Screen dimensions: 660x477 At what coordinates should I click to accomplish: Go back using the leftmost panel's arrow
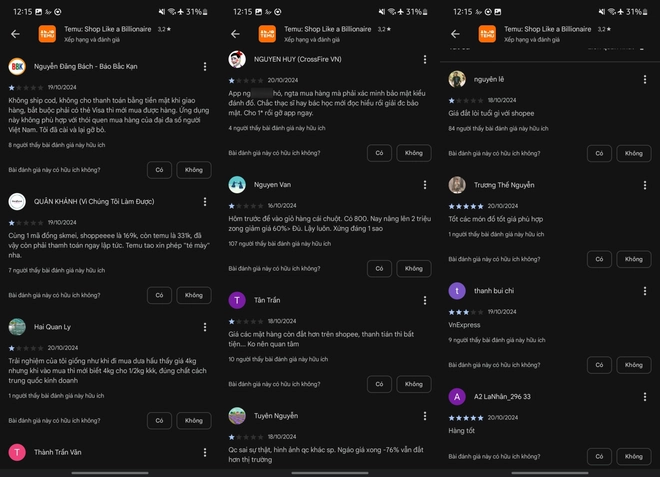(15, 33)
